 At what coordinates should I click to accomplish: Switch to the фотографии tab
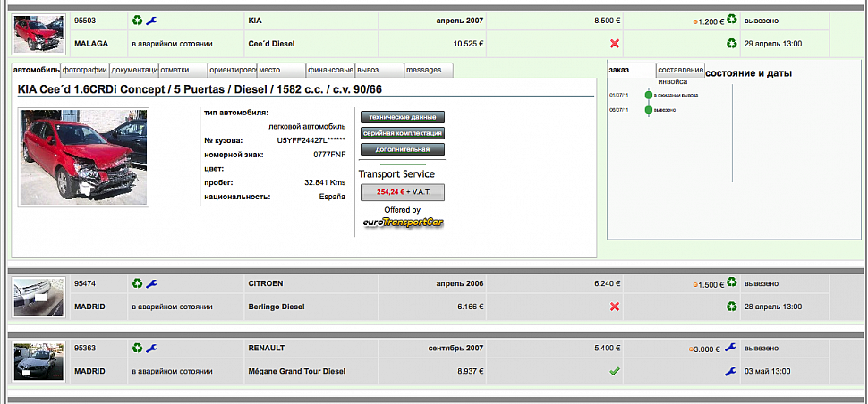(x=85, y=71)
